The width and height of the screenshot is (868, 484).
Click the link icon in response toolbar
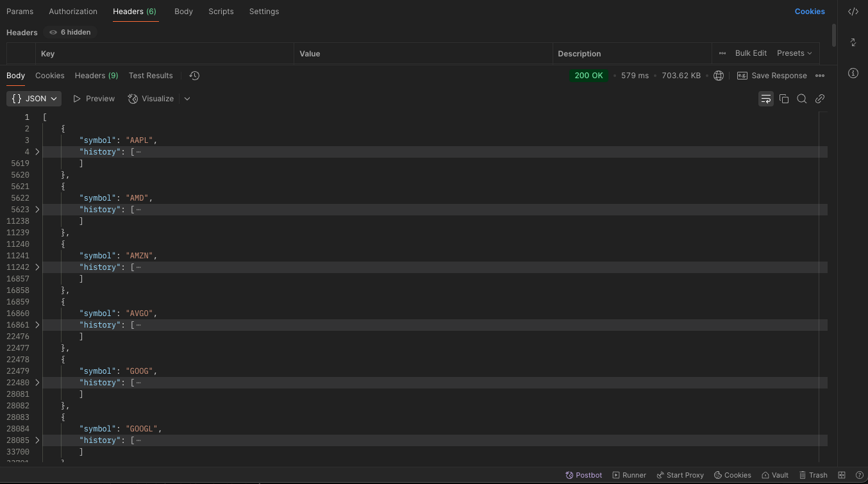819,99
